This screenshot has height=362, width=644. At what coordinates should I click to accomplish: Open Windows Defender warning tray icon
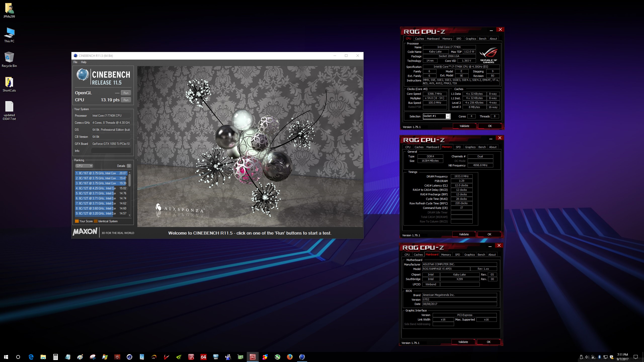pos(612,357)
